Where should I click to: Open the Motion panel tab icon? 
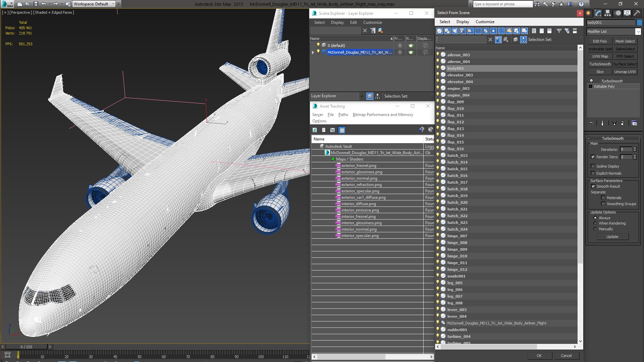[618, 13]
